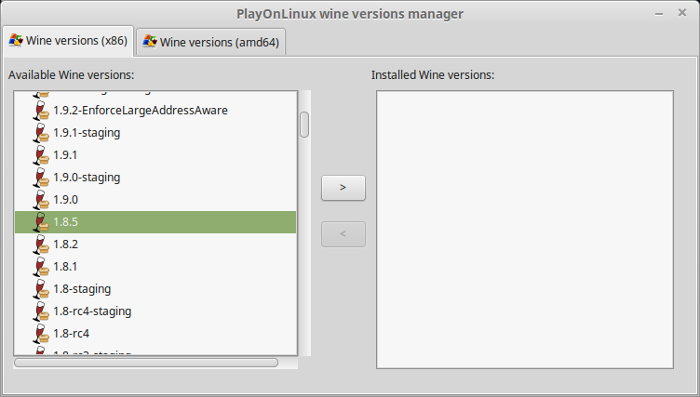Install selected version with > button
Screen dimensions: 700x397
343,188
